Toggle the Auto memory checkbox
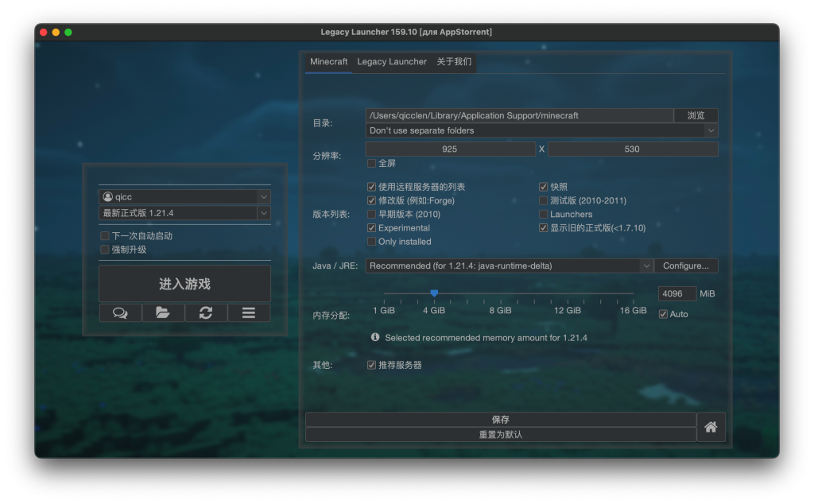The height and width of the screenshot is (504, 814). 664,314
